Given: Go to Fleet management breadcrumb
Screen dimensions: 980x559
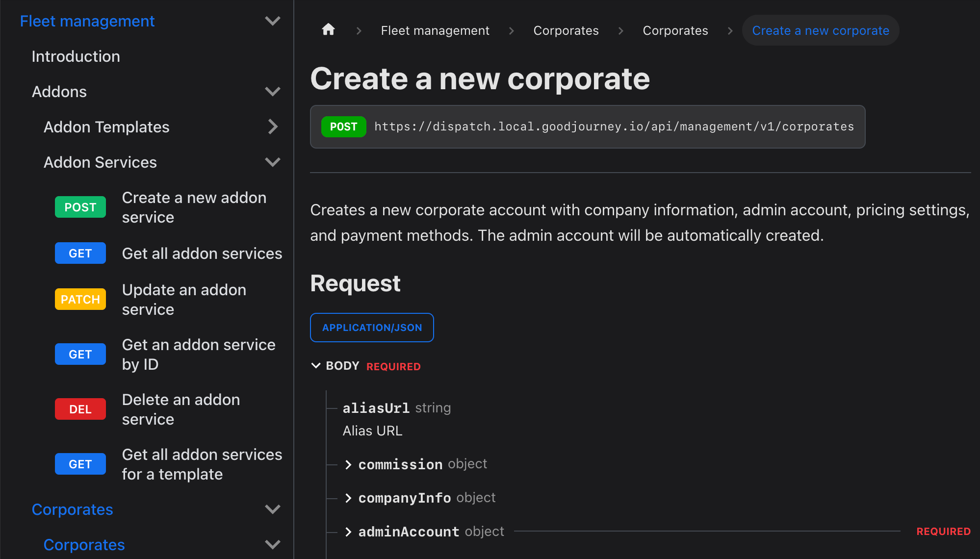Looking at the screenshot, I should [435, 30].
